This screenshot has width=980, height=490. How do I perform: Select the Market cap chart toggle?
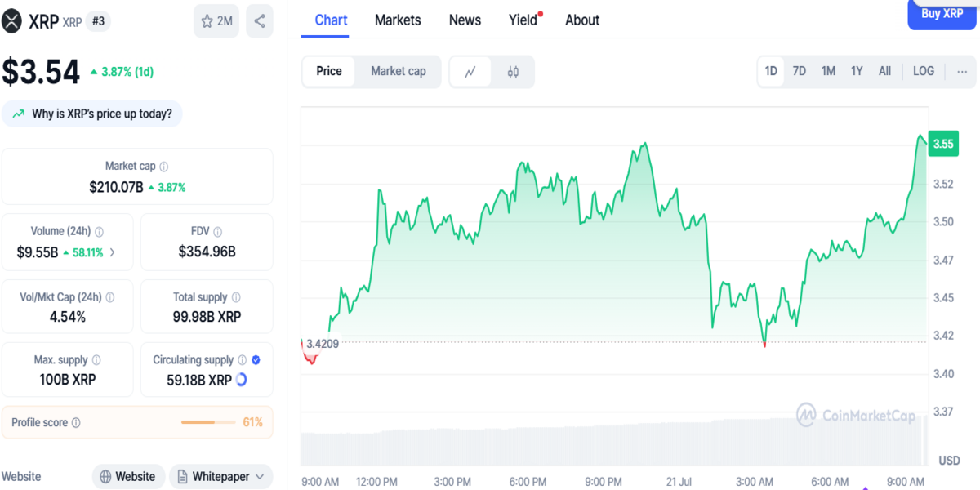coord(399,71)
